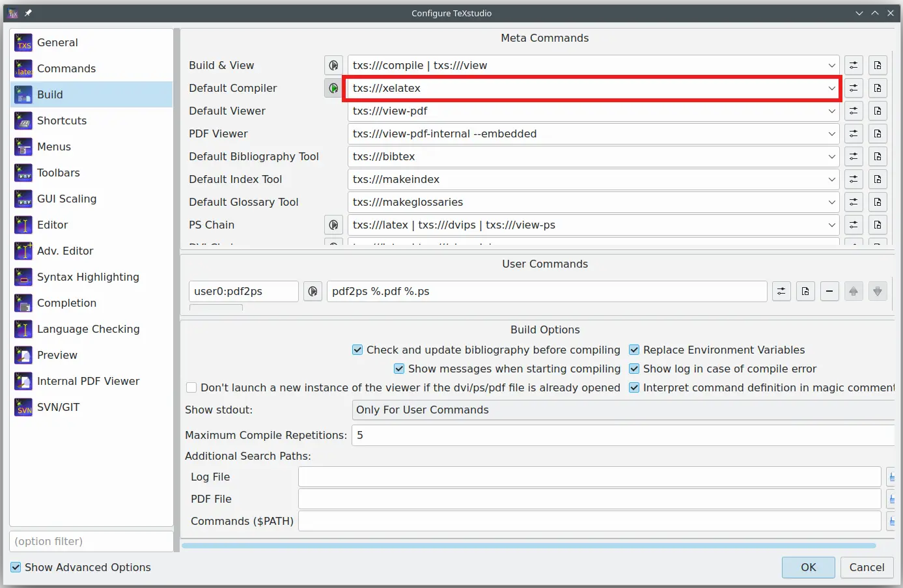
Task: Enable 'Don't launch a new instance of the viewer'
Action: point(191,387)
